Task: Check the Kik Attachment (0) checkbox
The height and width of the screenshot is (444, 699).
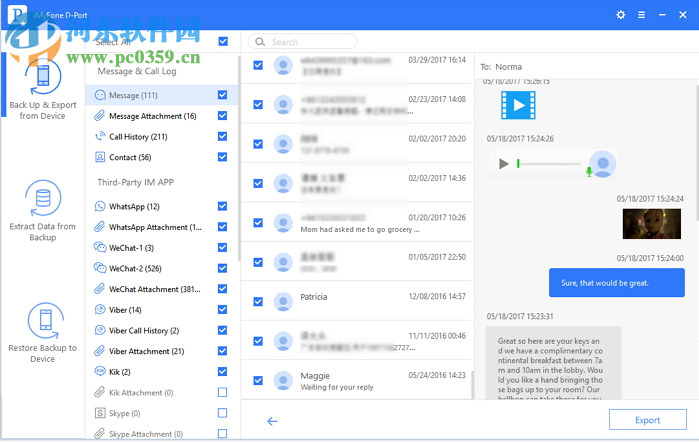Action: pos(222,392)
